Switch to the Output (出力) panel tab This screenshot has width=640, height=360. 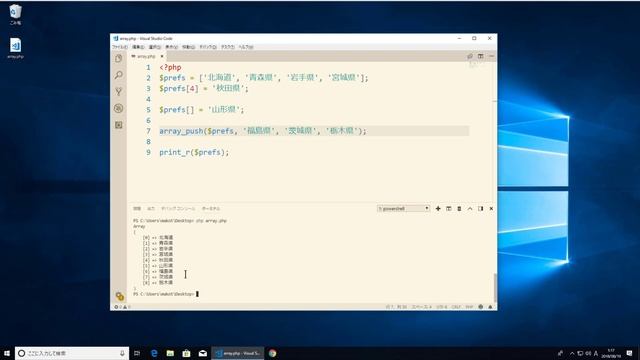coord(151,209)
